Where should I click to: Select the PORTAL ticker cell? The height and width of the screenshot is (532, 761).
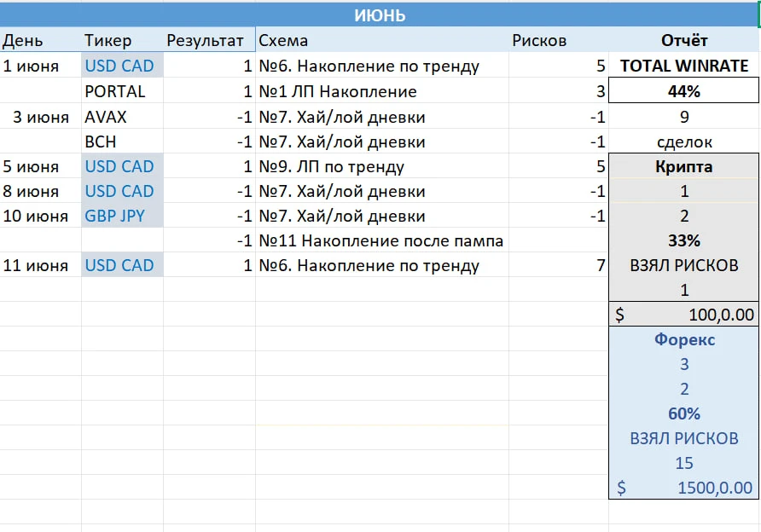coord(122,91)
